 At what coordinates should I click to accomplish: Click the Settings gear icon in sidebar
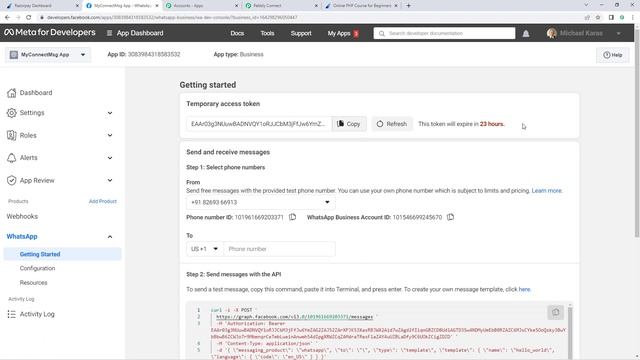point(11,113)
